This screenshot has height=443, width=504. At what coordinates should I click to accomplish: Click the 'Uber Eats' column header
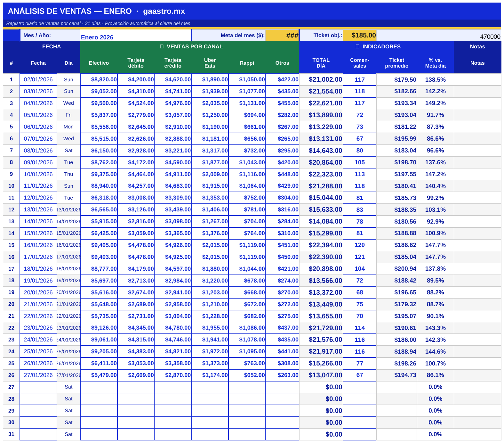[x=210, y=63]
